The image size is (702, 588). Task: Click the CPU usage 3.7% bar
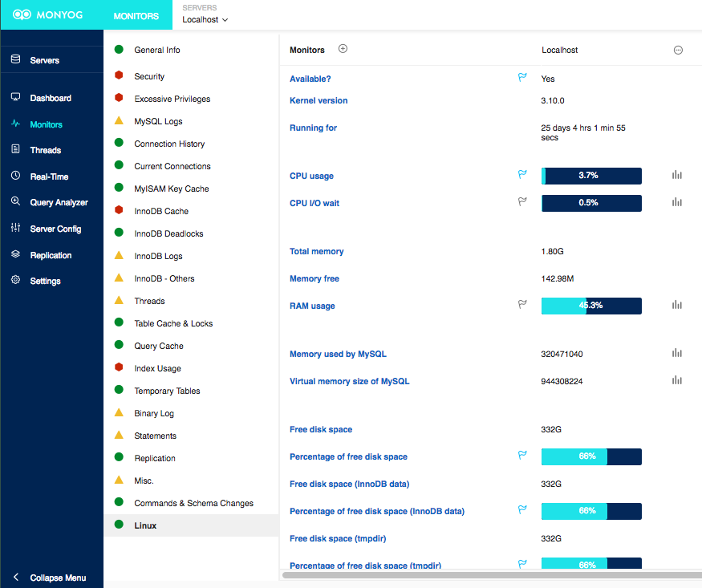coord(591,176)
